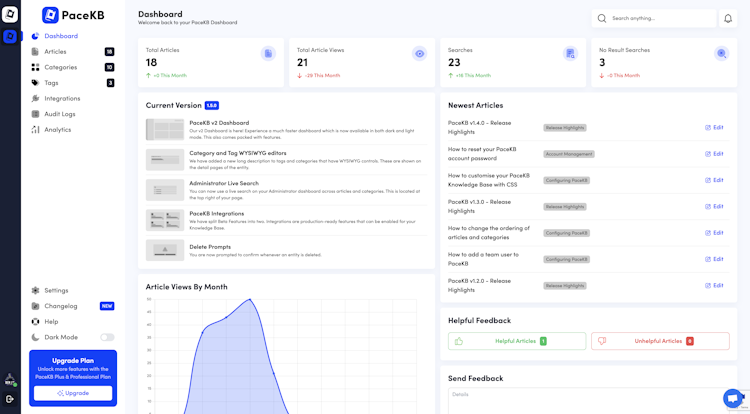Screen dimensions: 750x414
Task: Click the PaceKB Integrations thumbnail
Action: (165, 220)
